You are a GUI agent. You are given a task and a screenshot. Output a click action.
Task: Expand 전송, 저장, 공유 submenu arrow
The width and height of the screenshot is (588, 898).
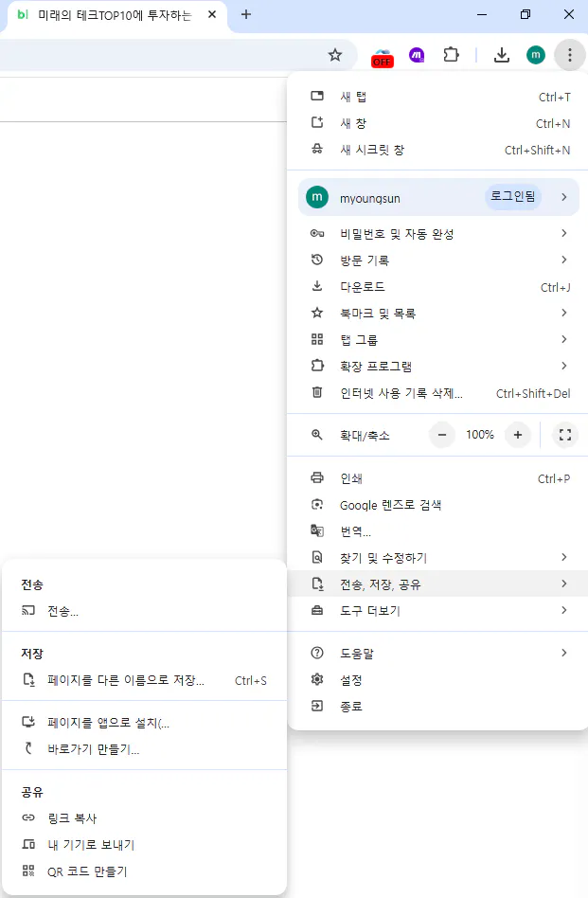click(564, 584)
